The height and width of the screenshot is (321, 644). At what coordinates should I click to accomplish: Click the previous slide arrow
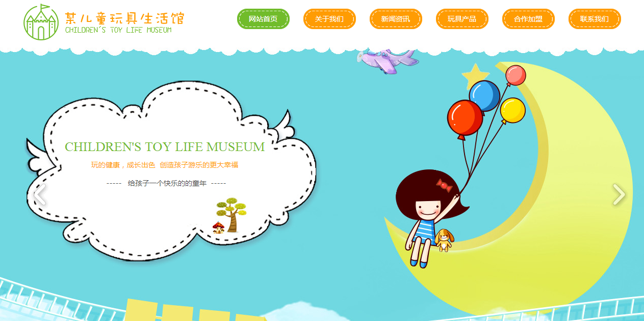[x=39, y=194]
